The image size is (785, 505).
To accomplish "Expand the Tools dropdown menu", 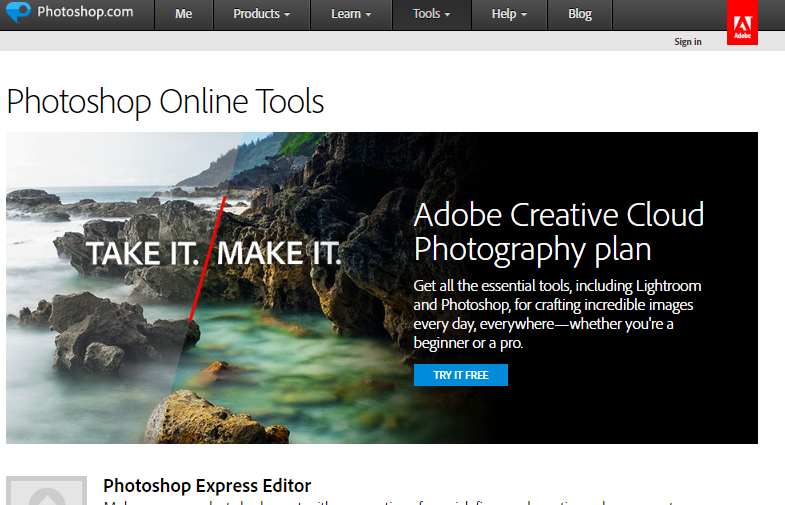I will [x=432, y=14].
